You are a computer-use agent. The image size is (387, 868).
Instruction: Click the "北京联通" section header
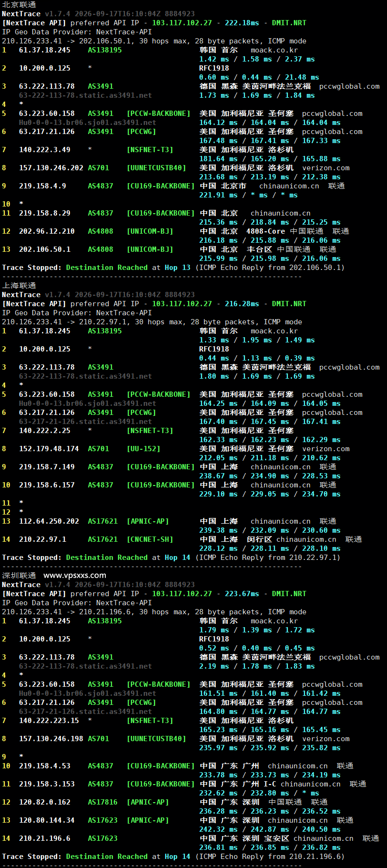(x=19, y=5)
